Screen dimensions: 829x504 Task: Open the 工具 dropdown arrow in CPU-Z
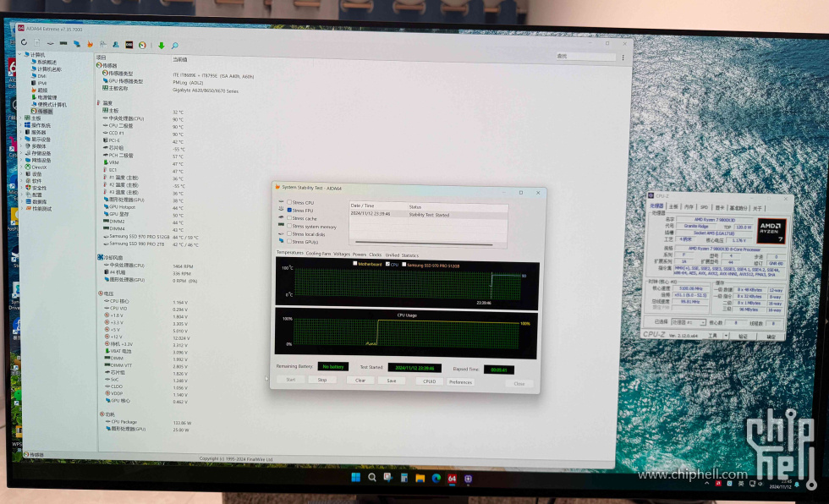(727, 336)
